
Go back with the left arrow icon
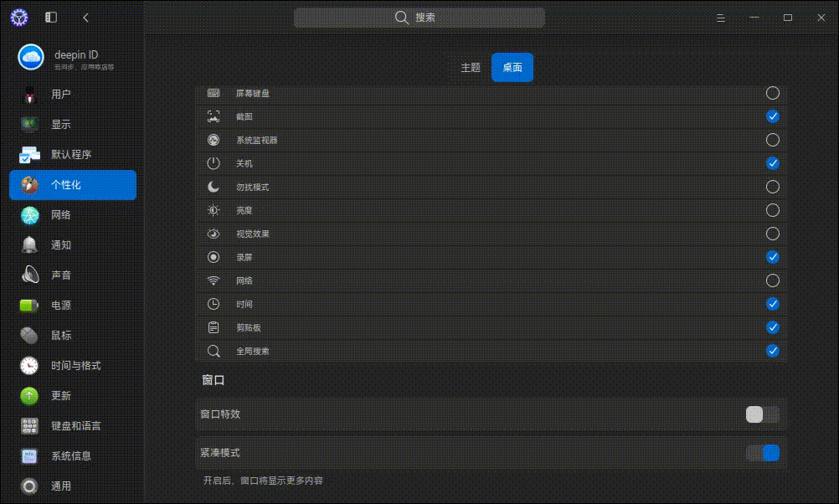(x=85, y=17)
